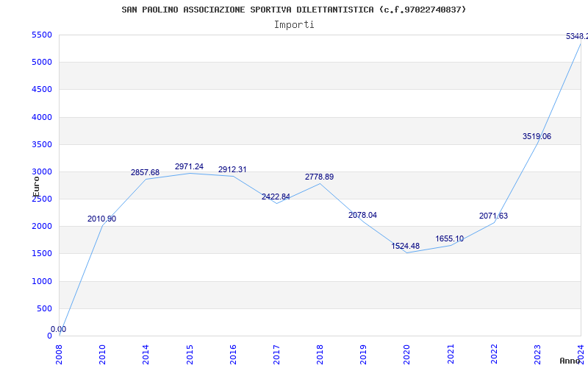Click the 500 y-axis tick label
This screenshot has width=588, height=368.
click(44, 308)
